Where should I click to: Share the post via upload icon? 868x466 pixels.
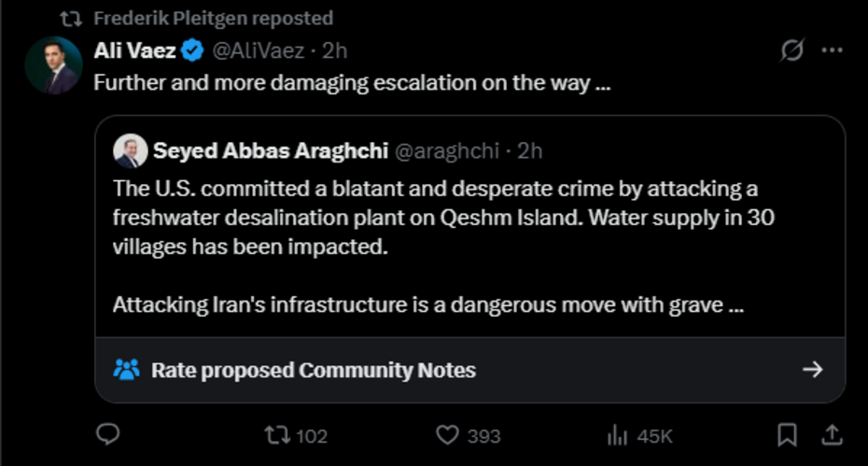click(x=832, y=434)
